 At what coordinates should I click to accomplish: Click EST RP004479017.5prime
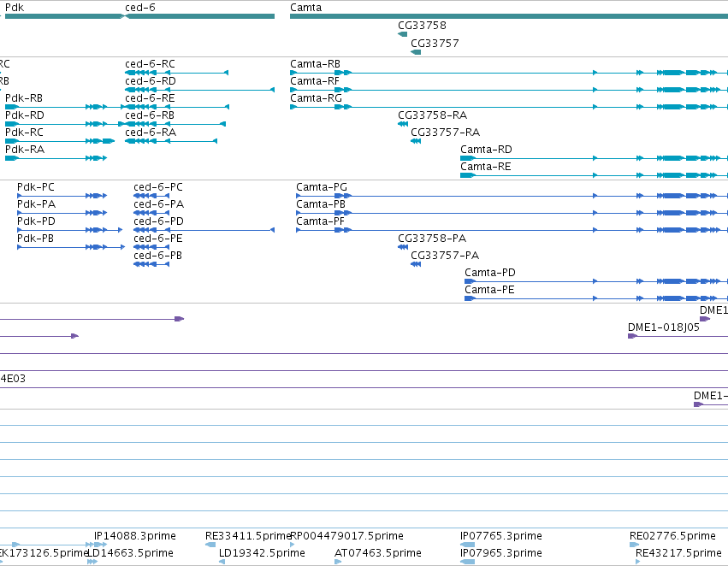click(x=292, y=545)
